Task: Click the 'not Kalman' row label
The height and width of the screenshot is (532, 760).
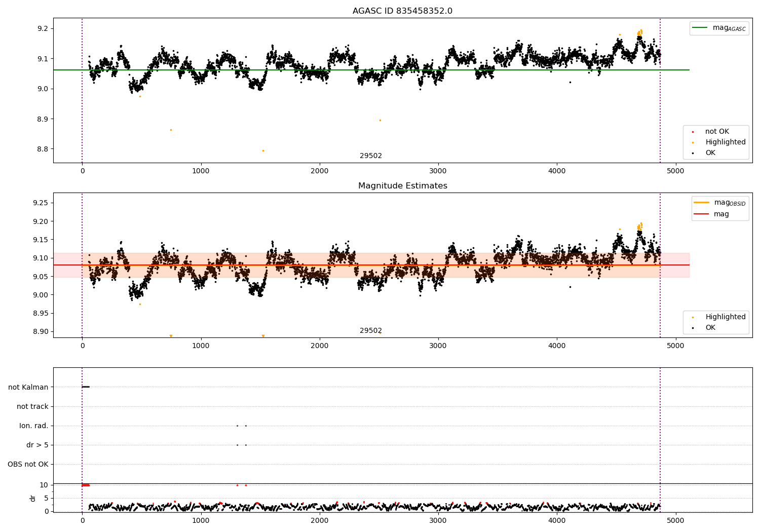Action: tap(28, 387)
